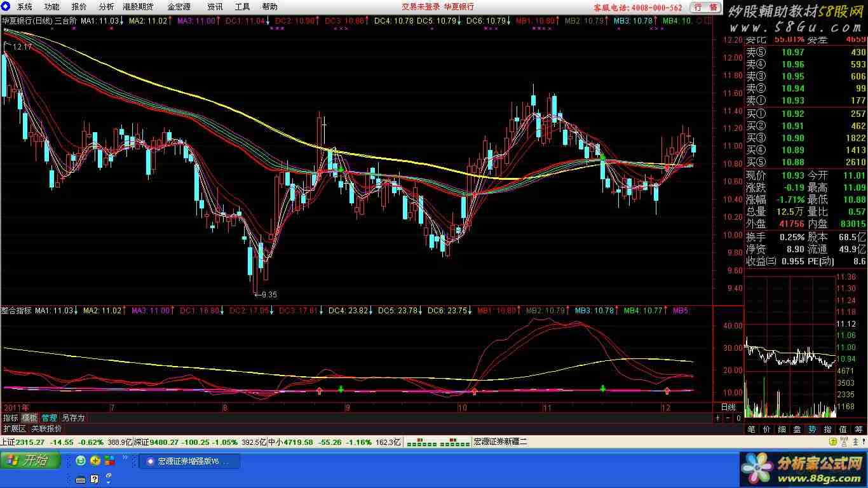Click the 三台阶 indicator name label
This screenshot has width=868, height=488.
(x=66, y=20)
